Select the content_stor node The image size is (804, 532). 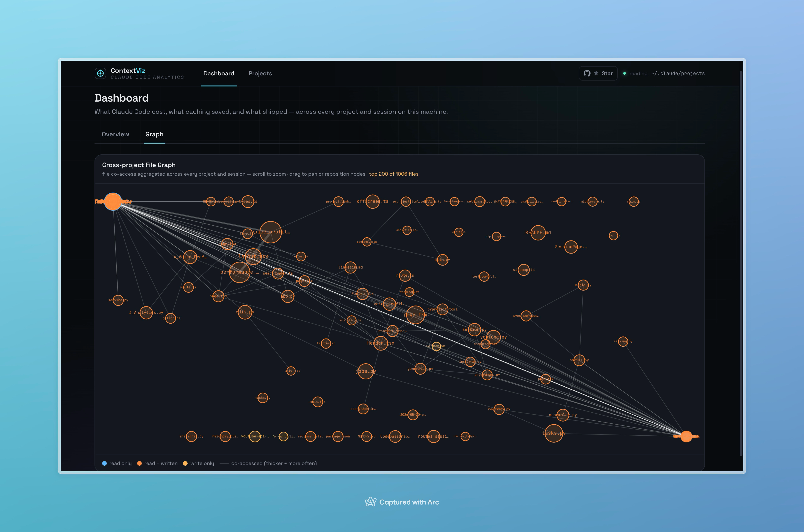392,331
